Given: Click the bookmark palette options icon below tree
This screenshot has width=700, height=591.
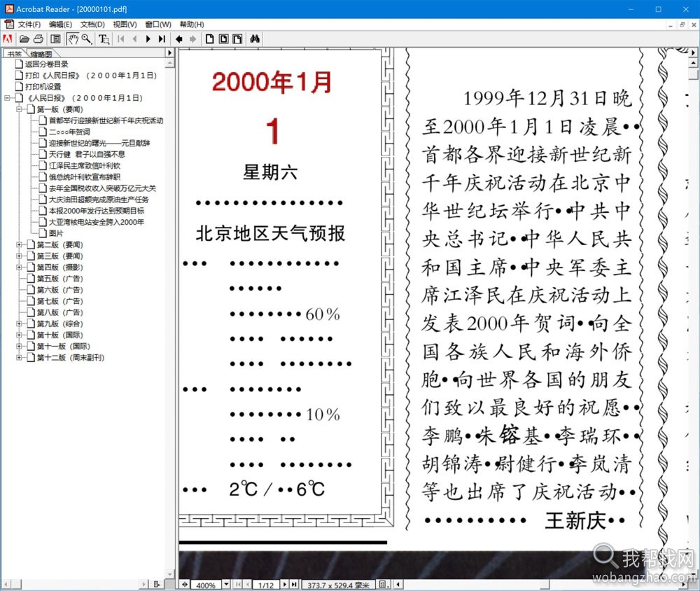Looking at the screenshot, I should [x=157, y=584].
